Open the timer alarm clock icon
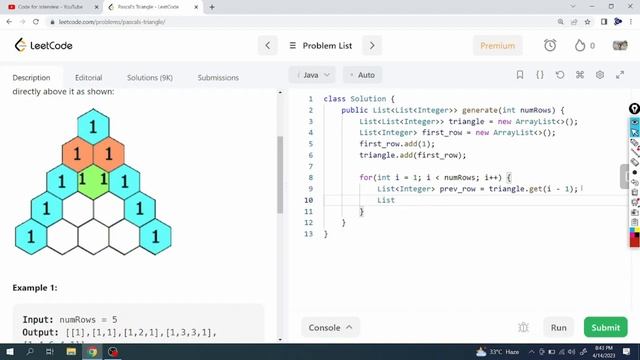640x360 pixels. click(550, 45)
